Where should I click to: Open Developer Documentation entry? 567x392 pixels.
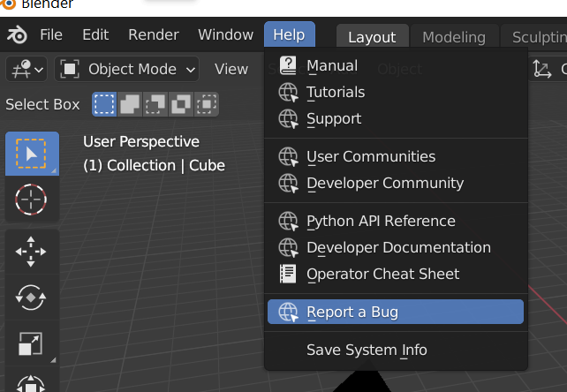pyautogui.click(x=396, y=248)
